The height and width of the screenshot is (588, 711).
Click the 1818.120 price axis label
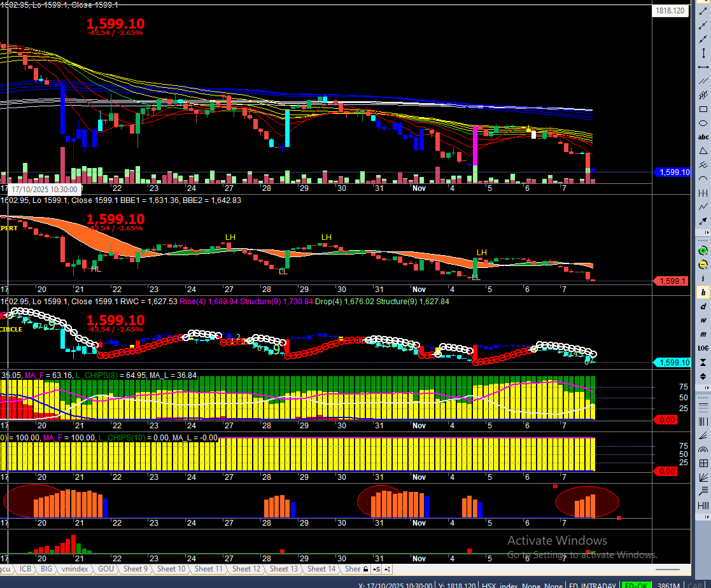point(670,10)
